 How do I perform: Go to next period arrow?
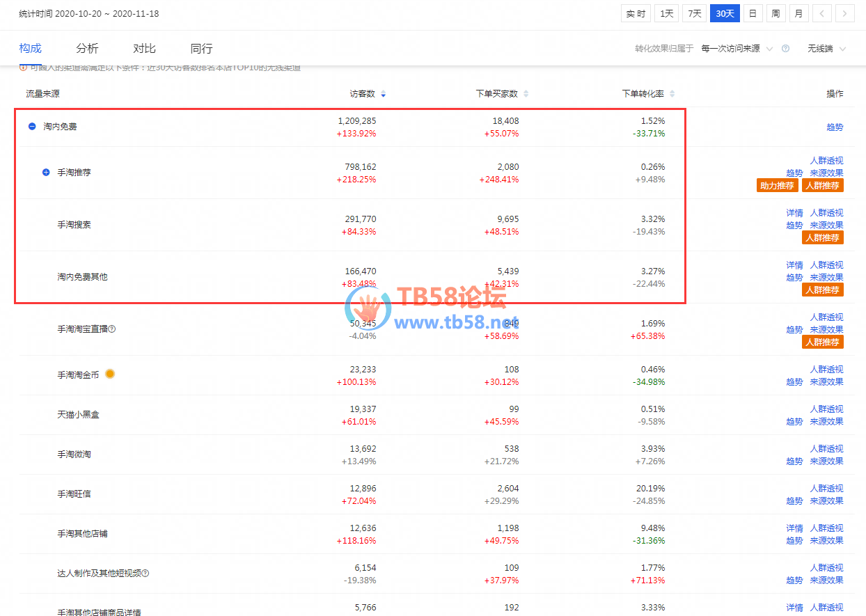click(844, 13)
